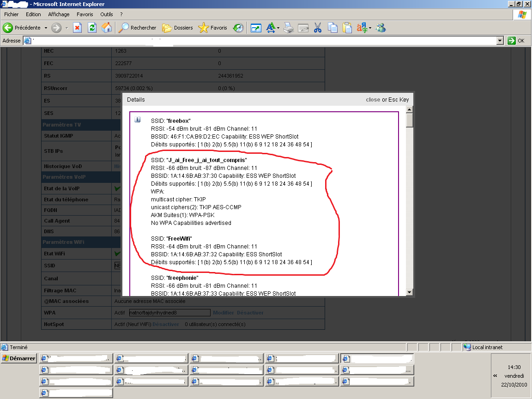This screenshot has width=532, height=399.
Task: Click the OK go button
Action: coord(516,41)
